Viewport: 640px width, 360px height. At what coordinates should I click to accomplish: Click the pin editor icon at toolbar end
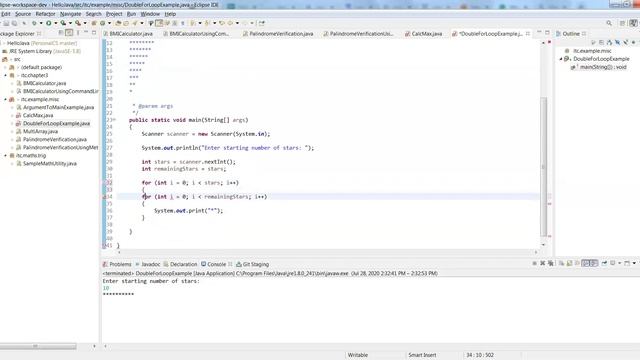262,23
